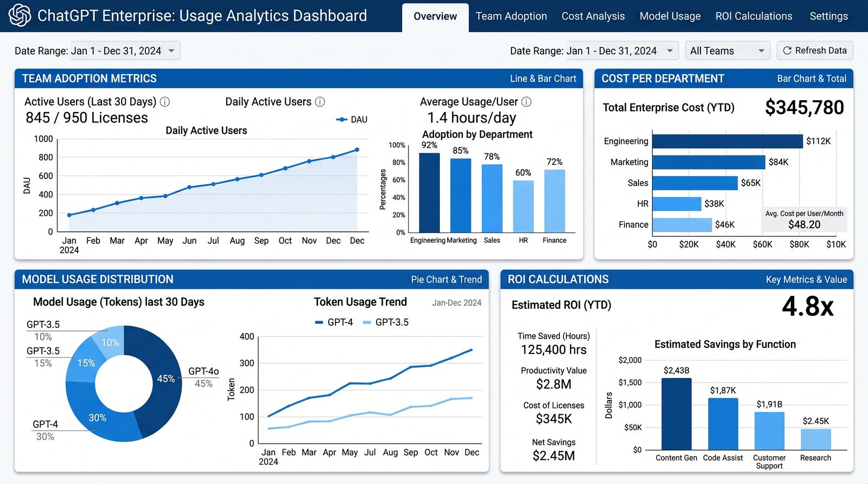Image resolution: width=868 pixels, height=484 pixels.
Task: Select the Marketing $84K cost bar
Action: [x=709, y=162]
